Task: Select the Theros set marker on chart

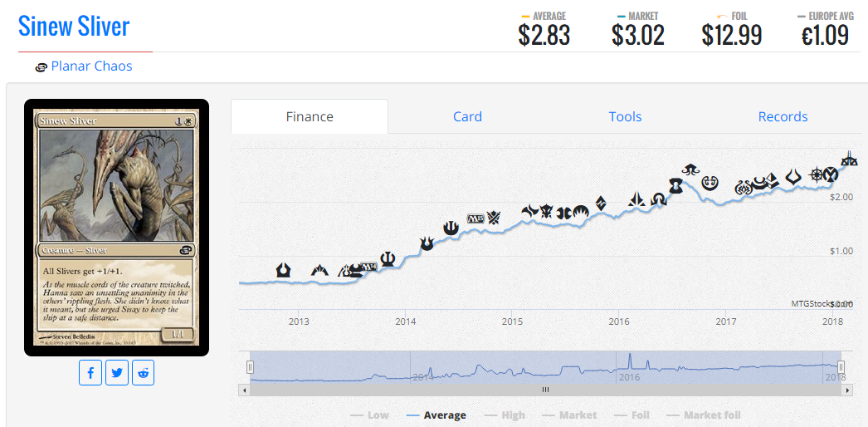Action: click(x=388, y=258)
